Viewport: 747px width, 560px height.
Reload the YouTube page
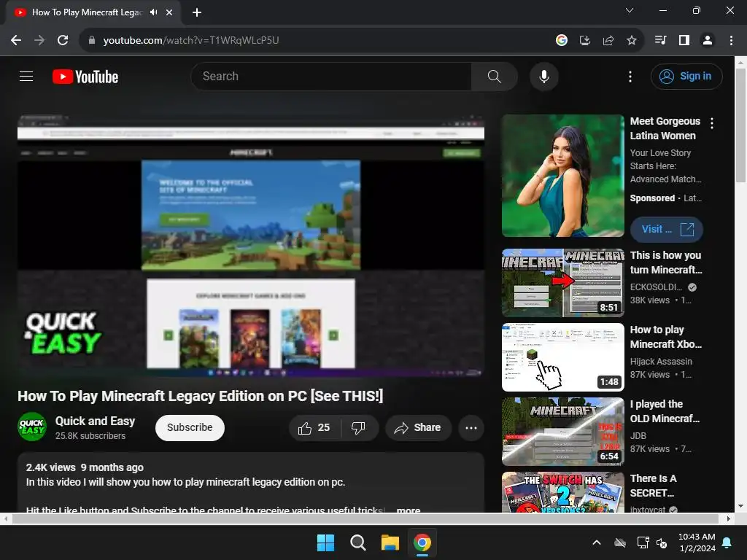click(63, 41)
